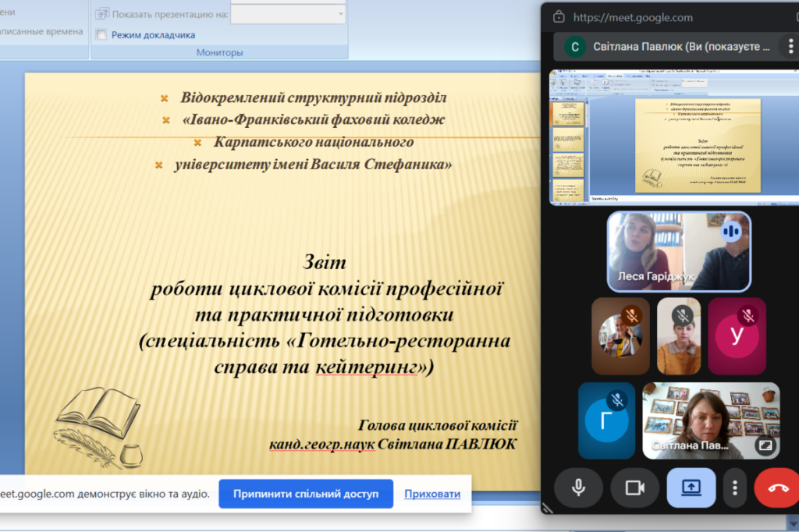Expand Світлана Павлюк self-view tile icon
The image size is (799, 532).
765,446
